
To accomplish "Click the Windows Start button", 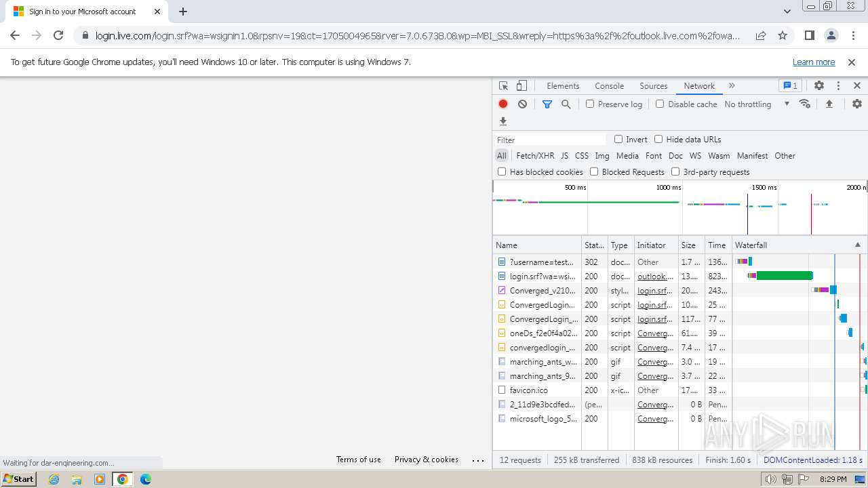I will [19, 479].
